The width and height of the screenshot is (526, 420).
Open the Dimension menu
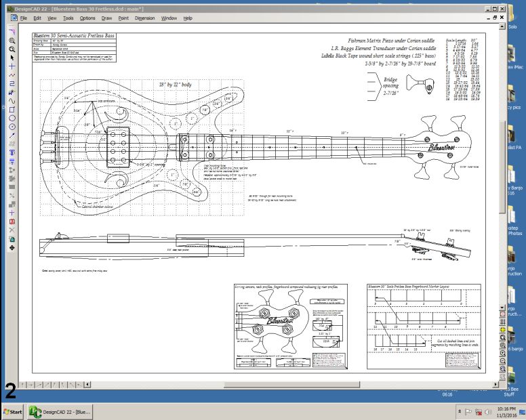(145, 18)
